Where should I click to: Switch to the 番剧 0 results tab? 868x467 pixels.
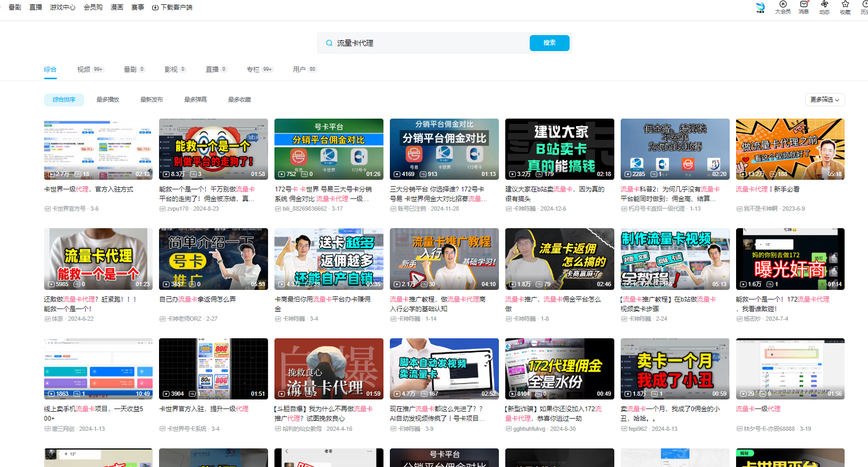(x=135, y=70)
